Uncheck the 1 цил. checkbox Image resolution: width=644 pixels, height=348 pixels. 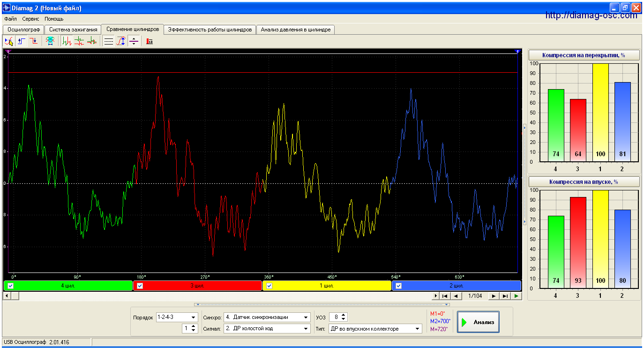pos(269,286)
